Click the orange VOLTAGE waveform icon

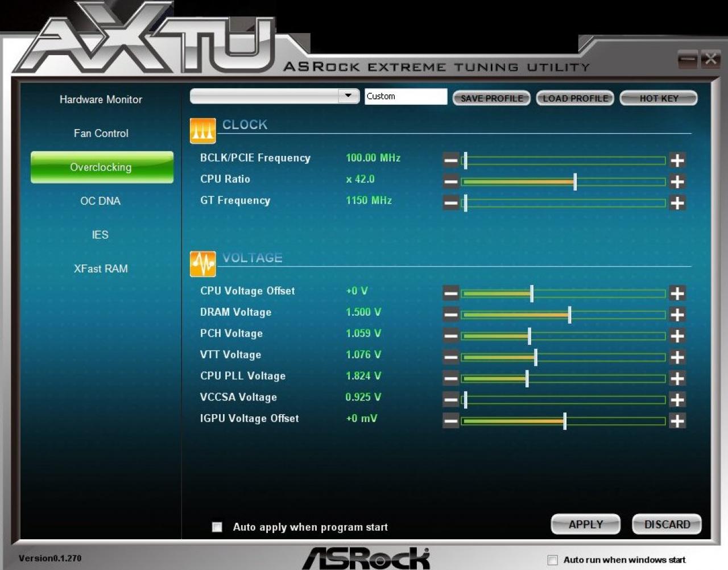202,264
